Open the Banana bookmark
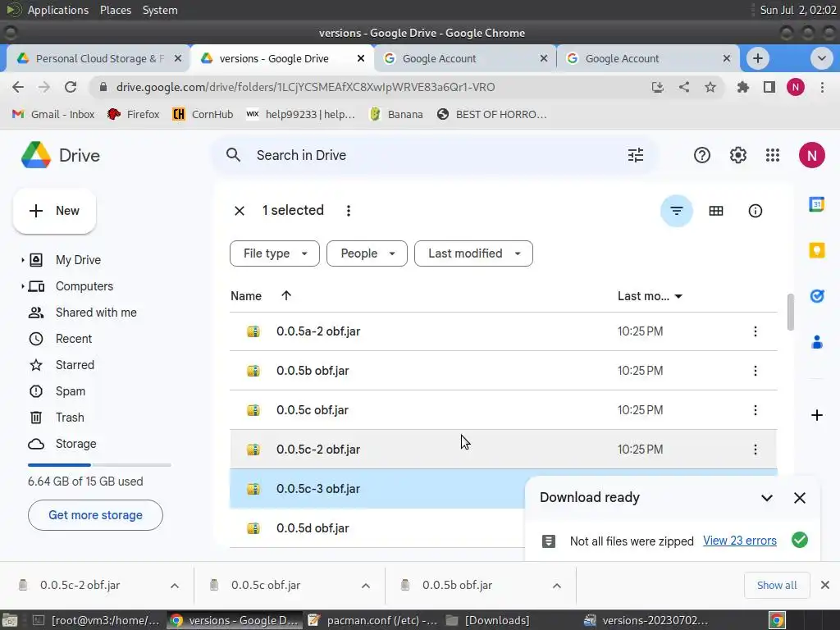The width and height of the screenshot is (840, 630). 396,114
